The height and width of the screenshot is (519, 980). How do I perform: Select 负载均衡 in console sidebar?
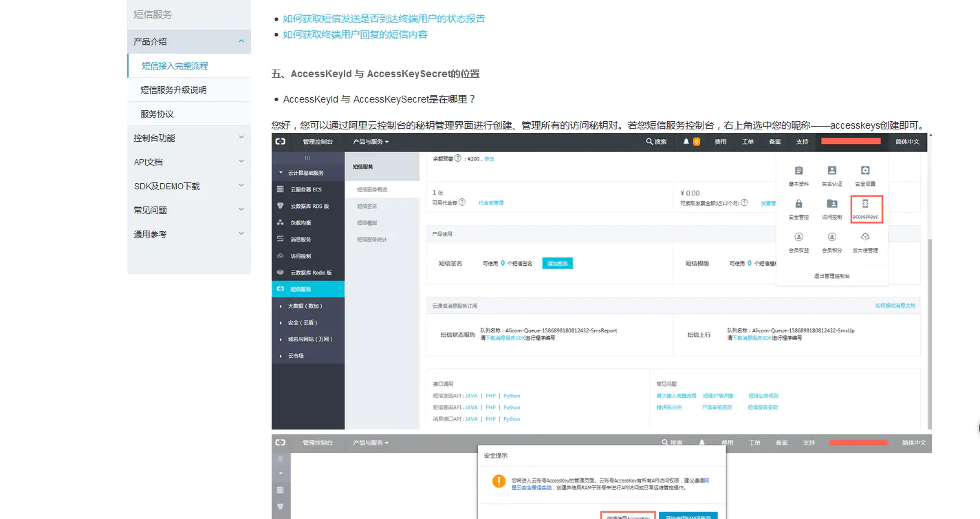pyautogui.click(x=308, y=223)
